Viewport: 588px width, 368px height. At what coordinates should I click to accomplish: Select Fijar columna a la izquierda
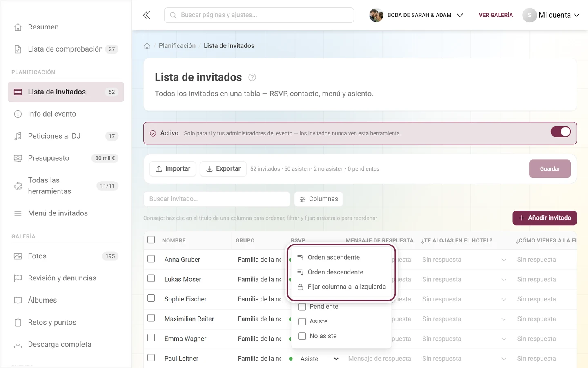[x=341, y=287]
